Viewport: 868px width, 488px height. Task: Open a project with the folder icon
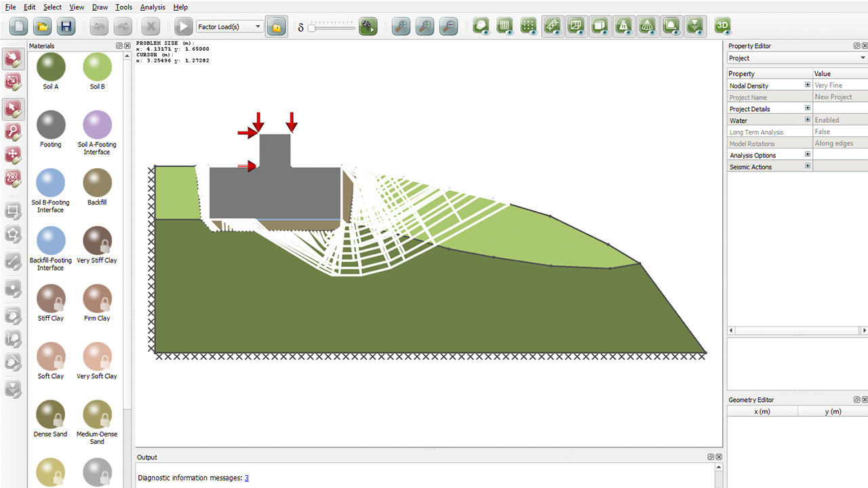[x=42, y=26]
